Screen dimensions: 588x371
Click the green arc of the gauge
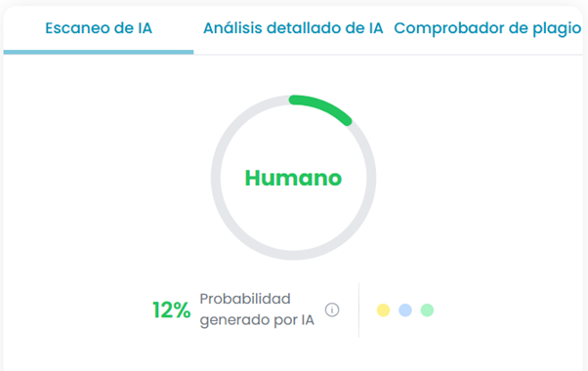pyautogui.click(x=323, y=106)
